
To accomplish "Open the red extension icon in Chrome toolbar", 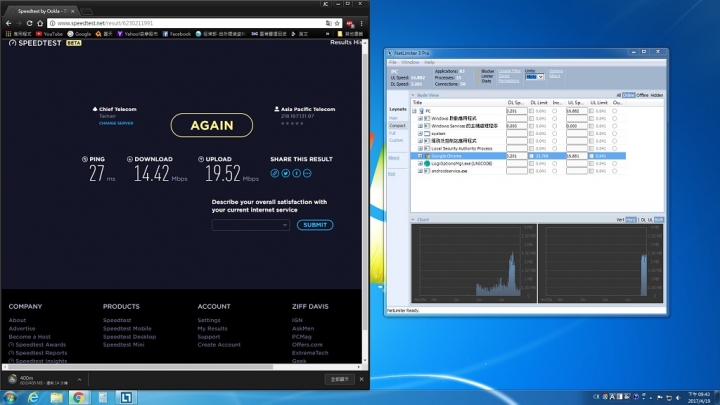I will pyautogui.click(x=350, y=23).
